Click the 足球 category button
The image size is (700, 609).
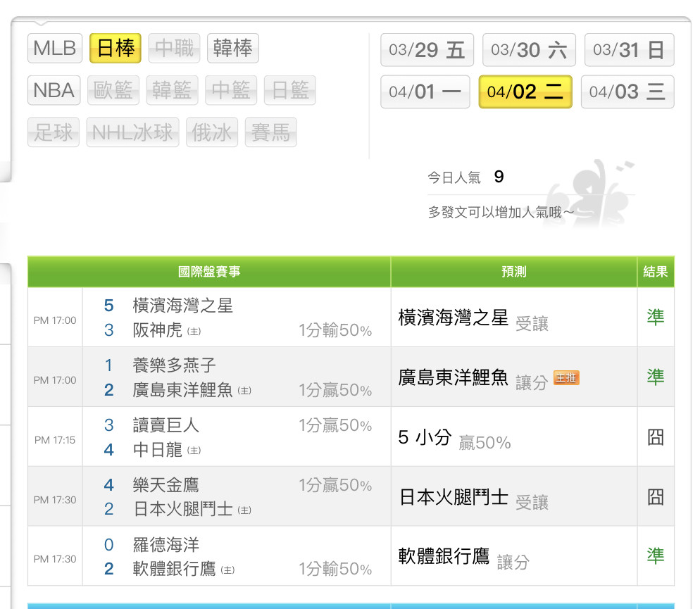coord(54,132)
